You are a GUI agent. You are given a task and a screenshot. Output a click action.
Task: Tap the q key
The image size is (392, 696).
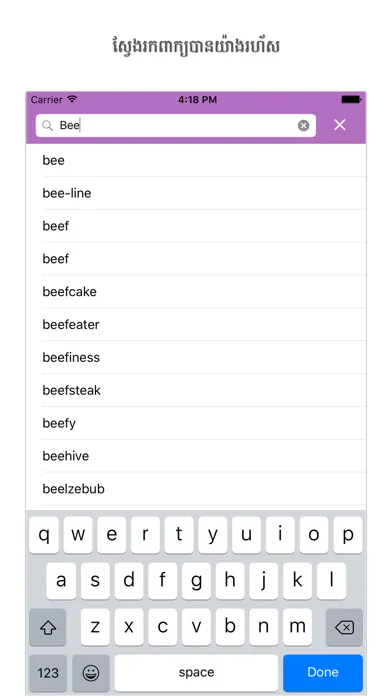(x=44, y=535)
